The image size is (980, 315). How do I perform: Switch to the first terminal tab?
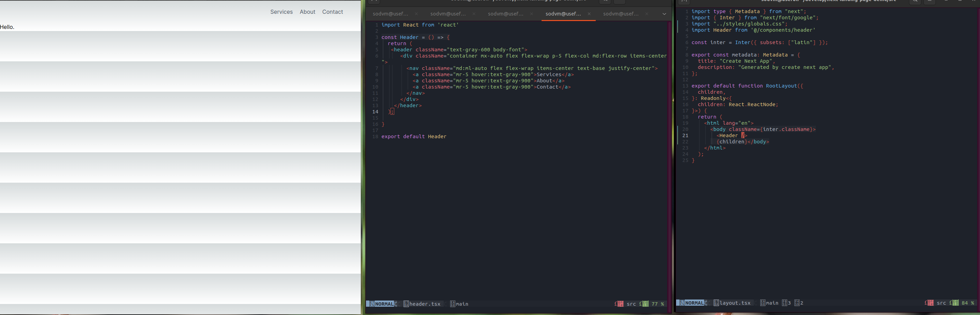[390, 14]
